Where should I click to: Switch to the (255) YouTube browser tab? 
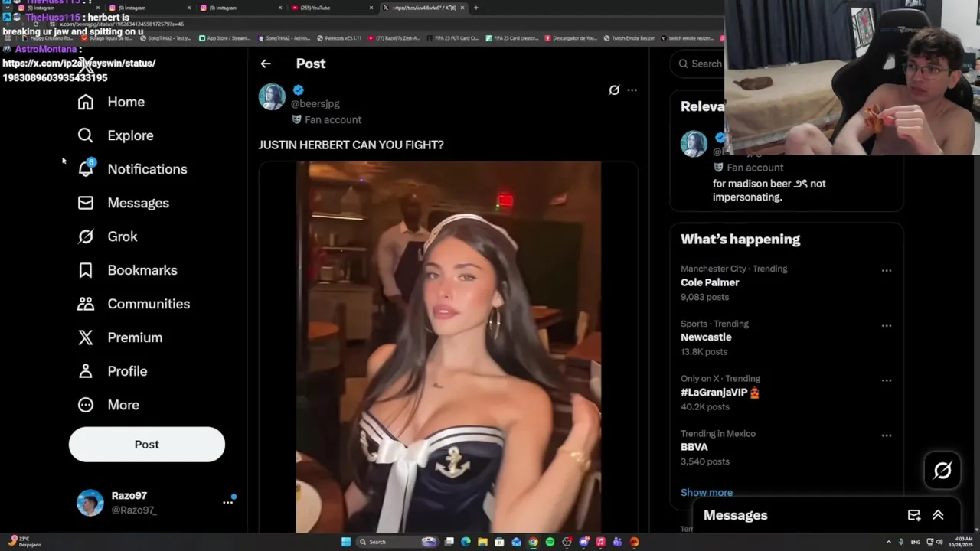331,8
